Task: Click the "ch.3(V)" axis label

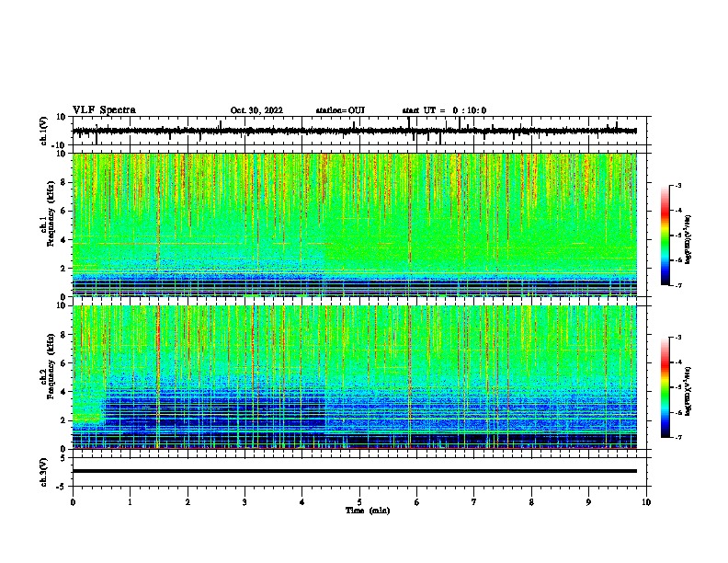Action: point(44,472)
